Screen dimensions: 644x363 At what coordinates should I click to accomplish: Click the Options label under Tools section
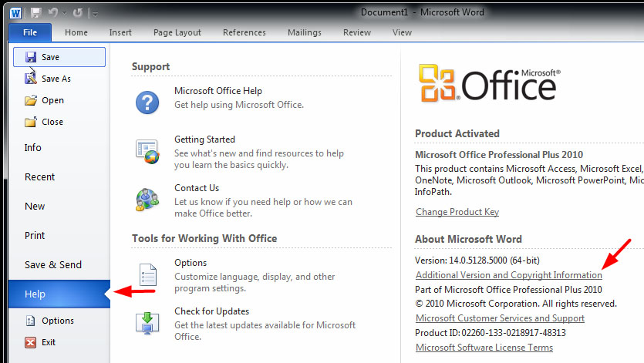click(191, 262)
